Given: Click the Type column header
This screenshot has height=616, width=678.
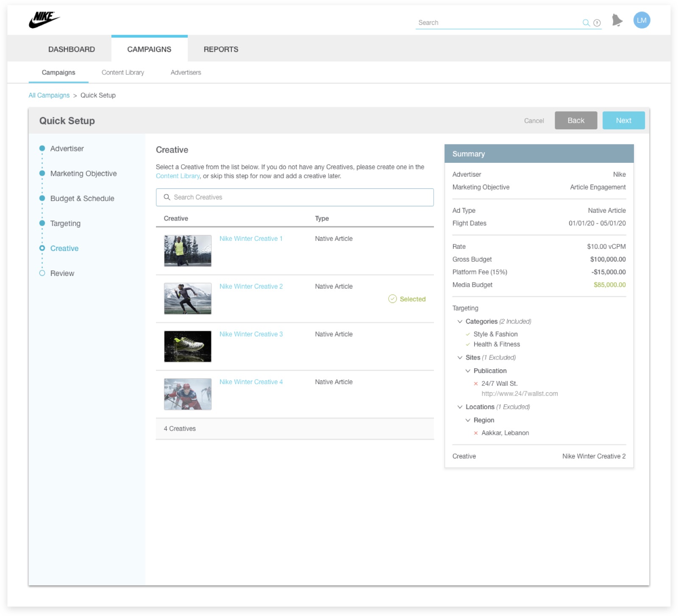Looking at the screenshot, I should pyautogui.click(x=322, y=218).
